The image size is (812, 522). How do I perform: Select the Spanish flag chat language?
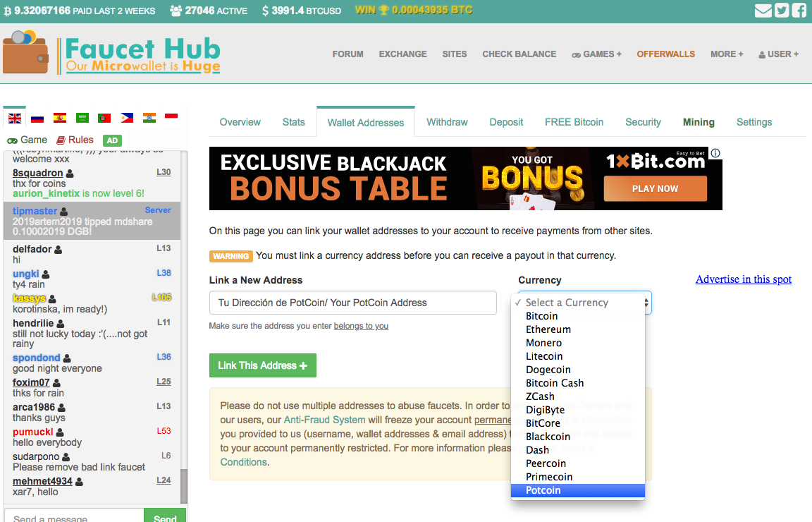[60, 119]
